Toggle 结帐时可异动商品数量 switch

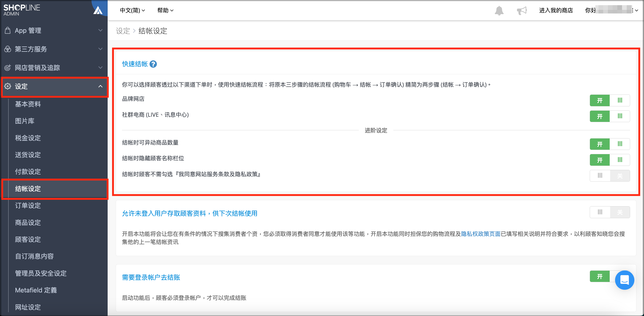(609, 144)
